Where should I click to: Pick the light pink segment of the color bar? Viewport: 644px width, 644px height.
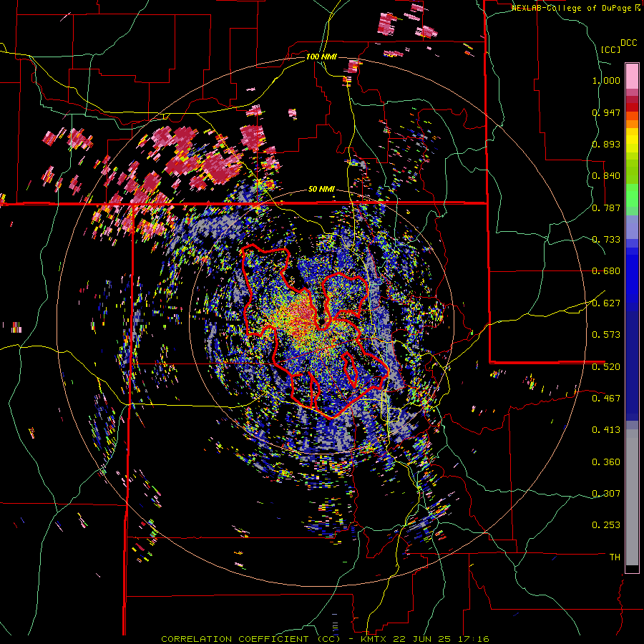coord(632,76)
